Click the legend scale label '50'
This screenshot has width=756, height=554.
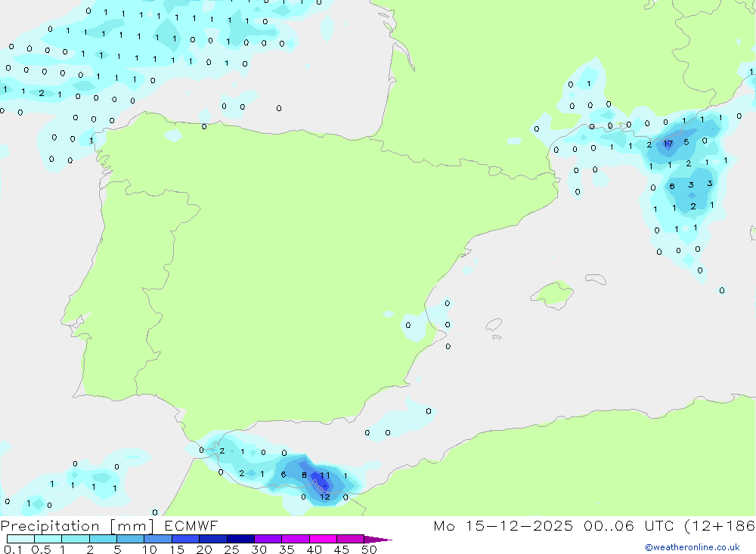369,549
